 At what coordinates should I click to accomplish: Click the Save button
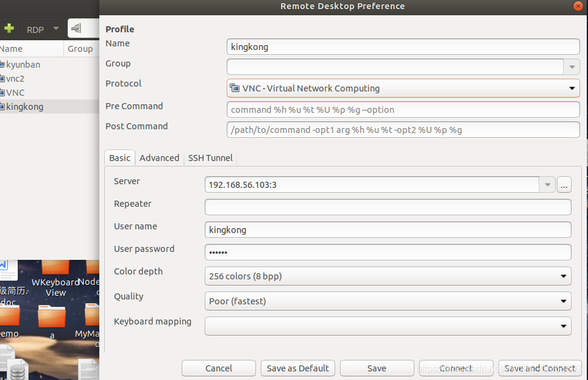[377, 368]
